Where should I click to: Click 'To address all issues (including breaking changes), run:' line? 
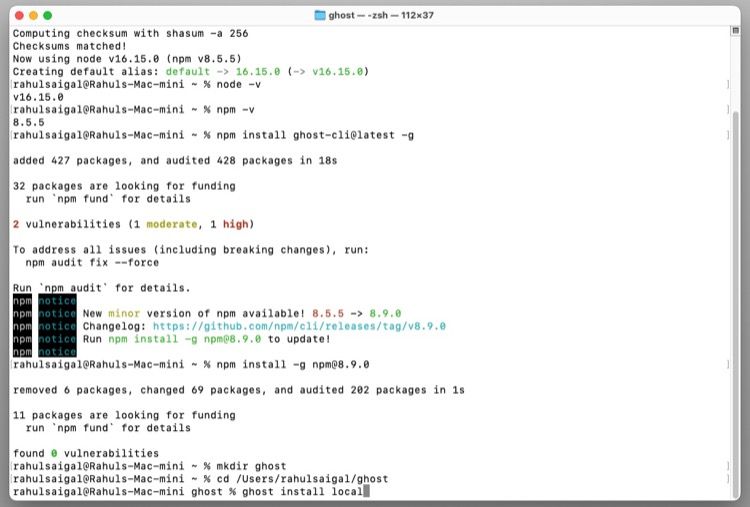click(191, 250)
